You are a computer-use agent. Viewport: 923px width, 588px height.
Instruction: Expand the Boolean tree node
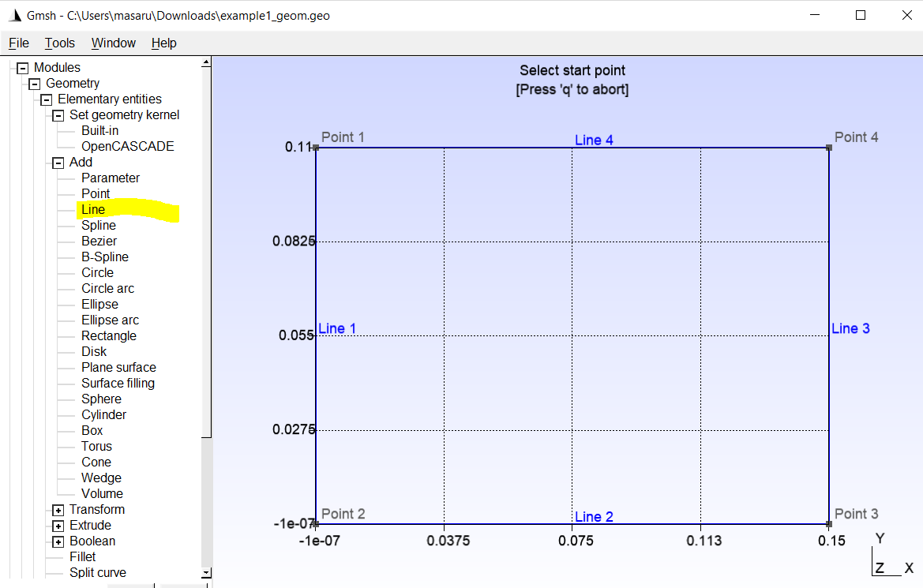58,541
